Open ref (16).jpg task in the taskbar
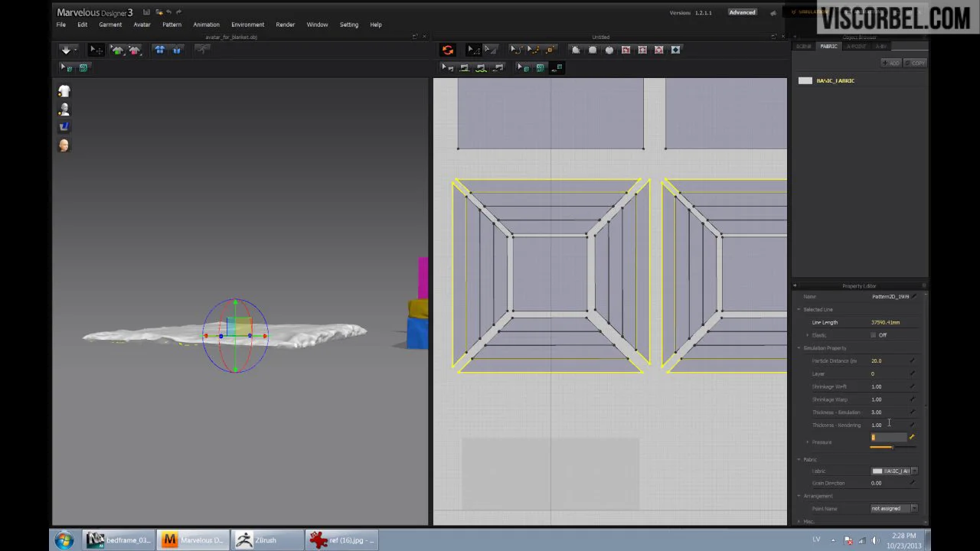Viewport: 980px width, 551px height. tap(341, 540)
